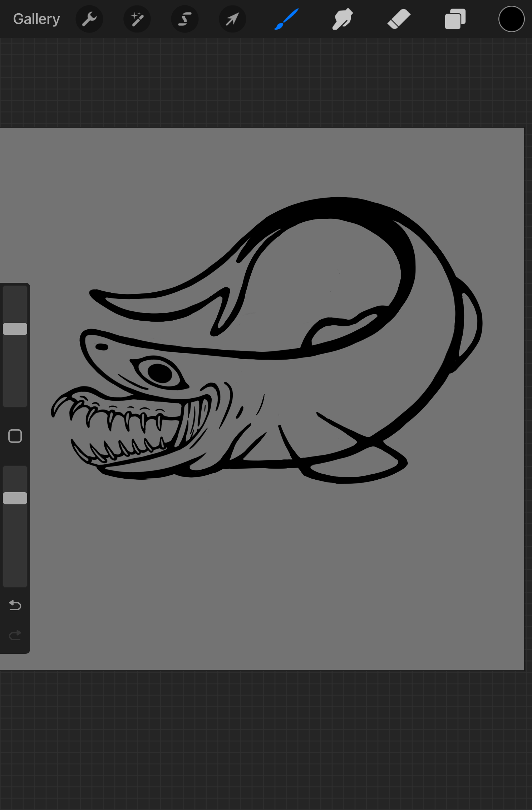Select the Smudge tool
This screenshot has height=810, width=532.
coord(342,19)
